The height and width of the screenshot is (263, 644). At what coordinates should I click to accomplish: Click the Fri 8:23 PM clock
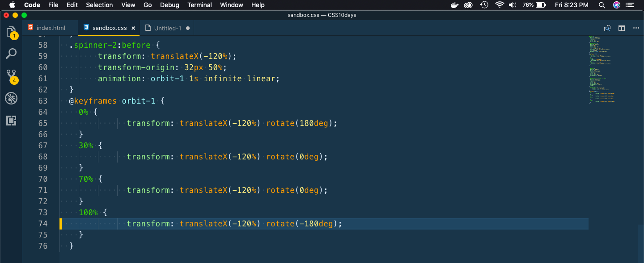point(572,5)
